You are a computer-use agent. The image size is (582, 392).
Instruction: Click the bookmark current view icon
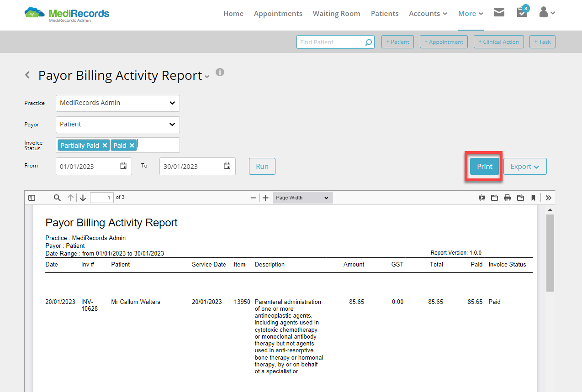[533, 198]
